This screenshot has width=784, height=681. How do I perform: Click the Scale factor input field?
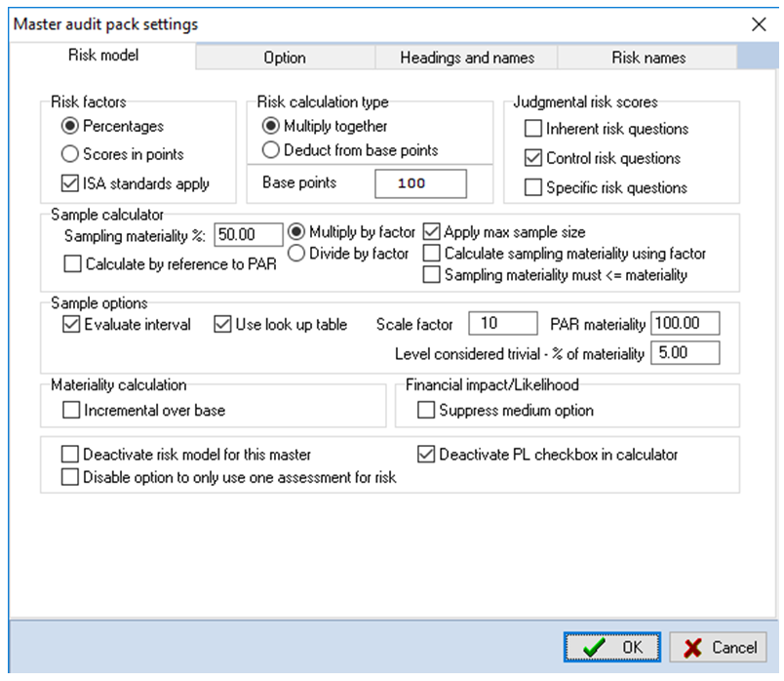(503, 323)
